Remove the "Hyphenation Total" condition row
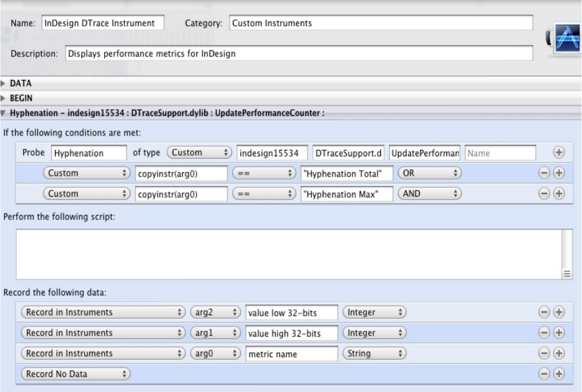The width and height of the screenshot is (582, 392). (x=545, y=173)
